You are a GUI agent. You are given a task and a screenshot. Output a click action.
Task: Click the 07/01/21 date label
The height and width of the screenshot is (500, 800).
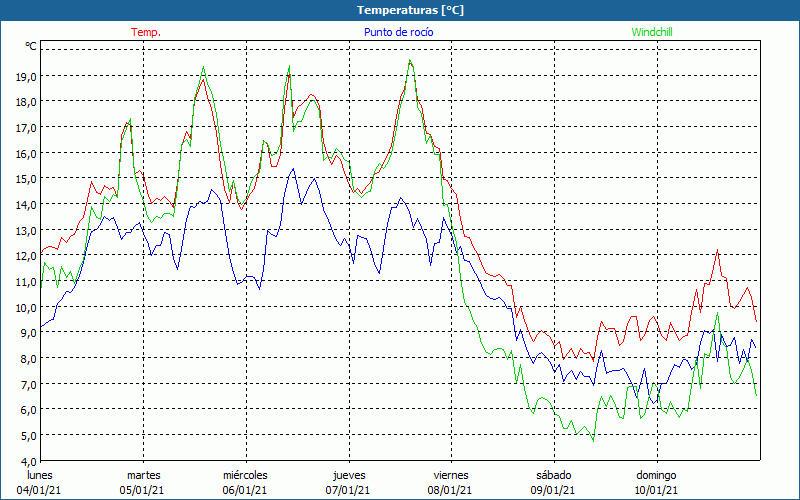[348, 490]
